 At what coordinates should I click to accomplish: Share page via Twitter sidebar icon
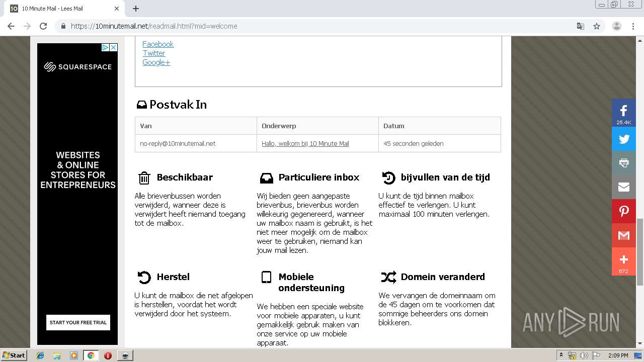coord(624,139)
